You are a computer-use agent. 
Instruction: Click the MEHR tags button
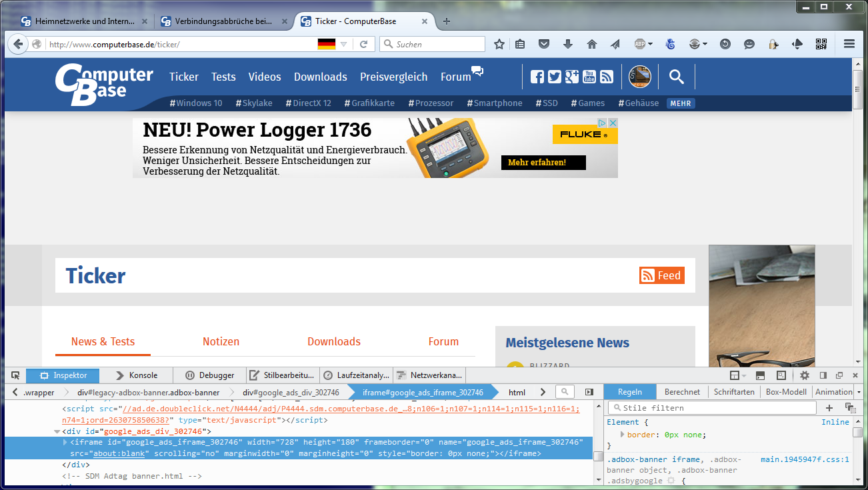(x=681, y=103)
